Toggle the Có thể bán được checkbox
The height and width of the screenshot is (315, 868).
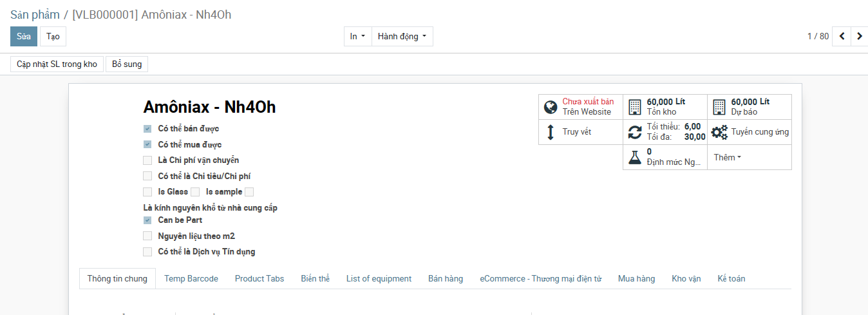click(x=147, y=129)
